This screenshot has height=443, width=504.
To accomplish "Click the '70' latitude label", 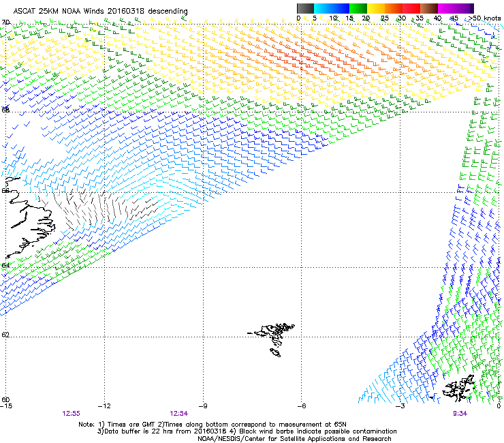I will tap(5, 22).
